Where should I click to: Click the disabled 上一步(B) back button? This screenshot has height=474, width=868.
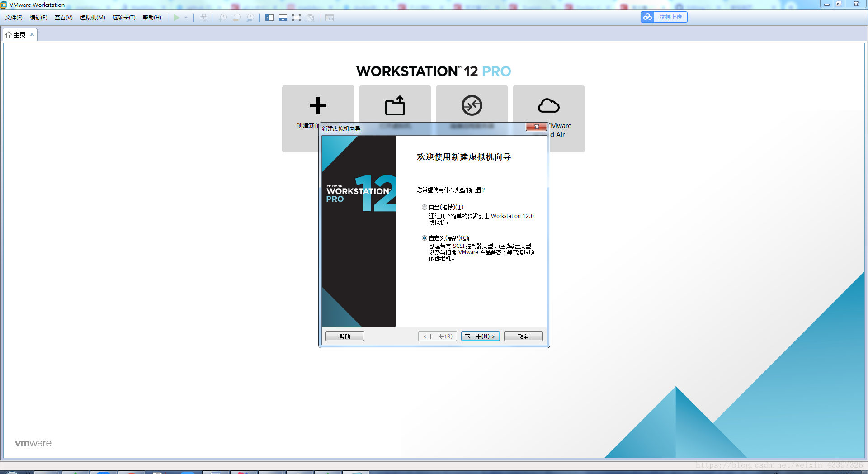pos(437,337)
